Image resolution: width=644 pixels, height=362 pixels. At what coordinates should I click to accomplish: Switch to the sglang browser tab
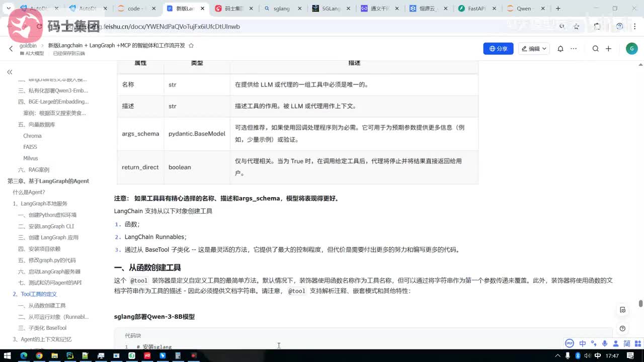pyautogui.click(x=283, y=9)
